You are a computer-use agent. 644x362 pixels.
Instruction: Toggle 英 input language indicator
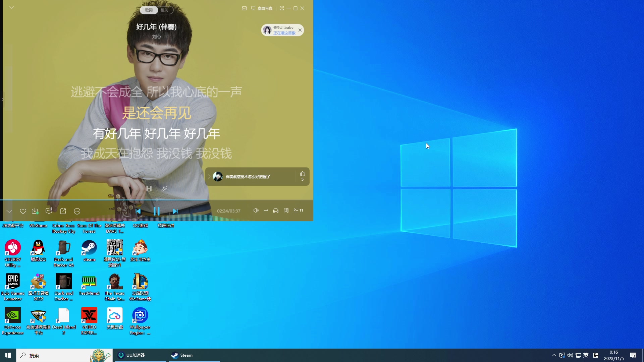[586, 355]
